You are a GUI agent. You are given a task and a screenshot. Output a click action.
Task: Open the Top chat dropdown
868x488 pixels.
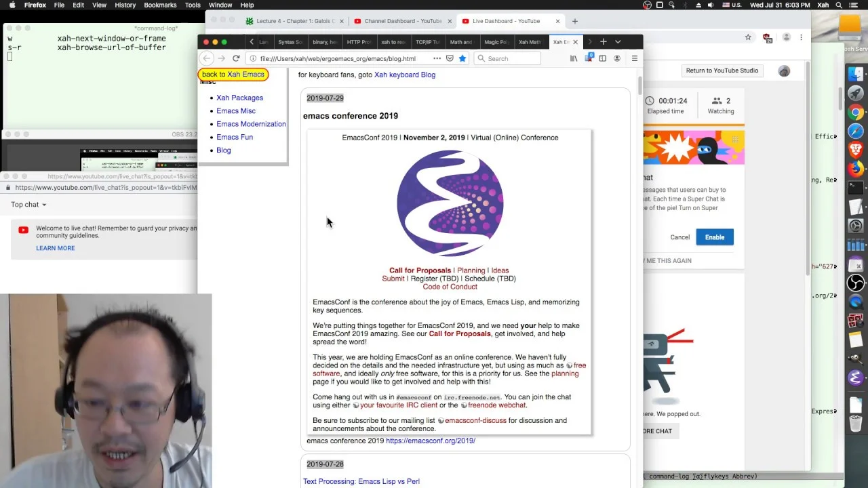[x=28, y=205]
